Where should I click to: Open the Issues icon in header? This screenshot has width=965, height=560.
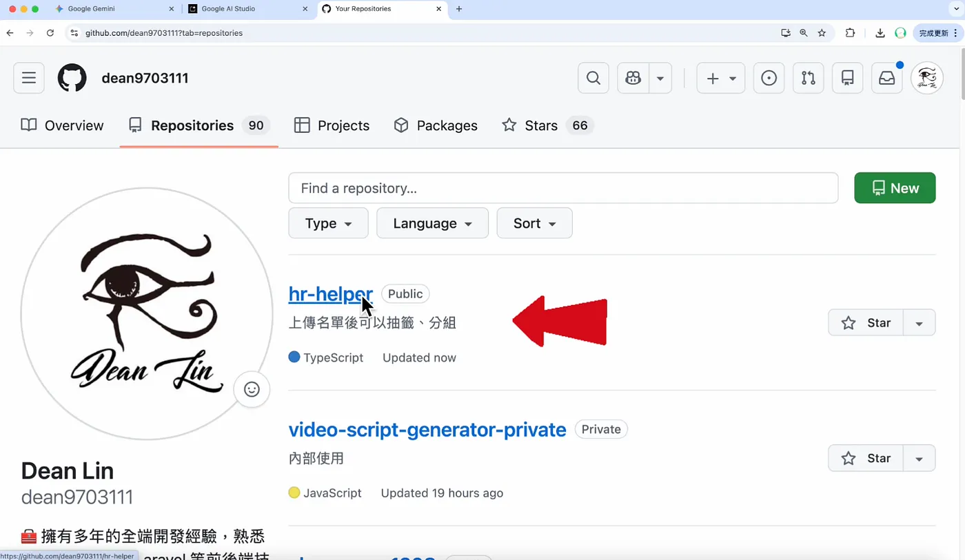769,78
